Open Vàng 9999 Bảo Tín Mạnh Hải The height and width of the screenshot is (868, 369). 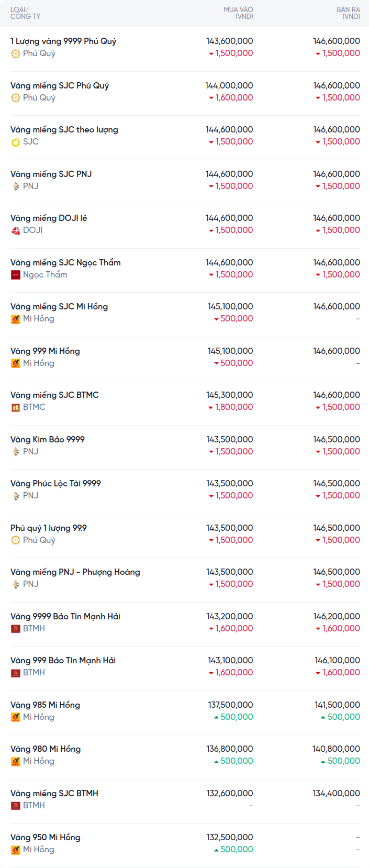(65, 617)
